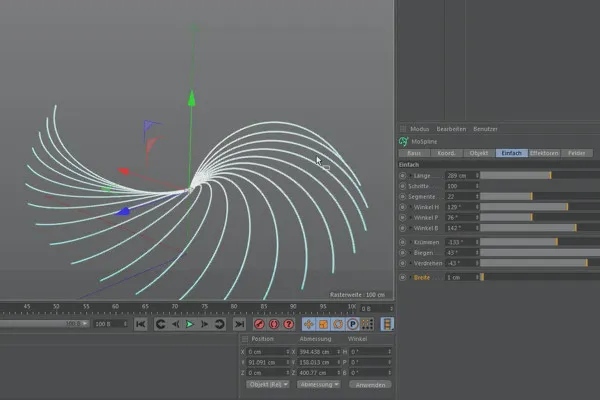Toggle animation dot for Schritte
The height and width of the screenshot is (400, 600).
(402, 186)
